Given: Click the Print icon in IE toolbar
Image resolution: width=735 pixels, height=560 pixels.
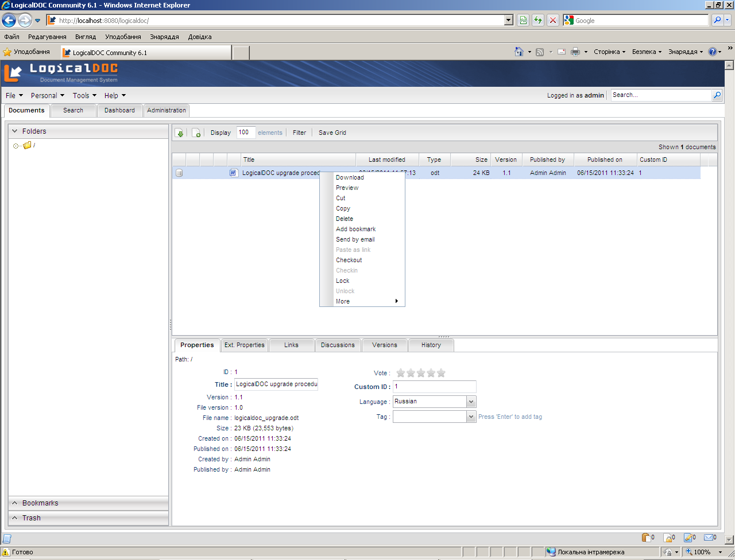Looking at the screenshot, I should (575, 52).
